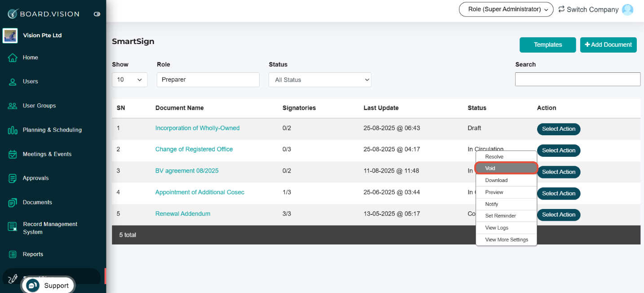Click the Documents icon in sidebar
This screenshot has width=644, height=293.
tap(13, 203)
